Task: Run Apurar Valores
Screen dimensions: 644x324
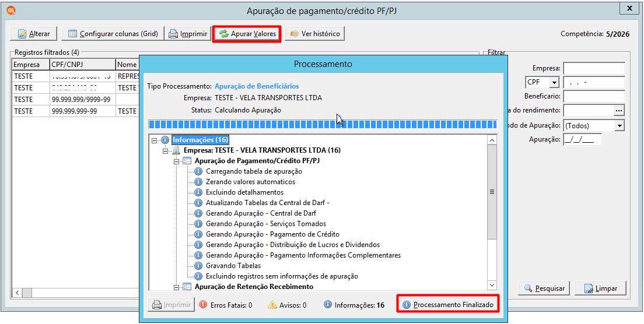Action: pyautogui.click(x=247, y=34)
